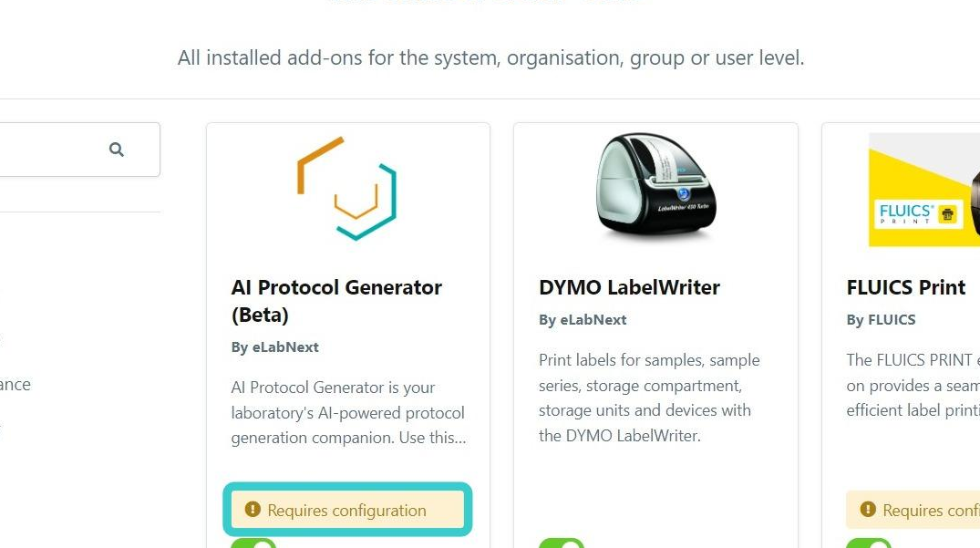Click the search magnifier icon
The width and height of the screenshot is (980, 548).
coord(117,150)
